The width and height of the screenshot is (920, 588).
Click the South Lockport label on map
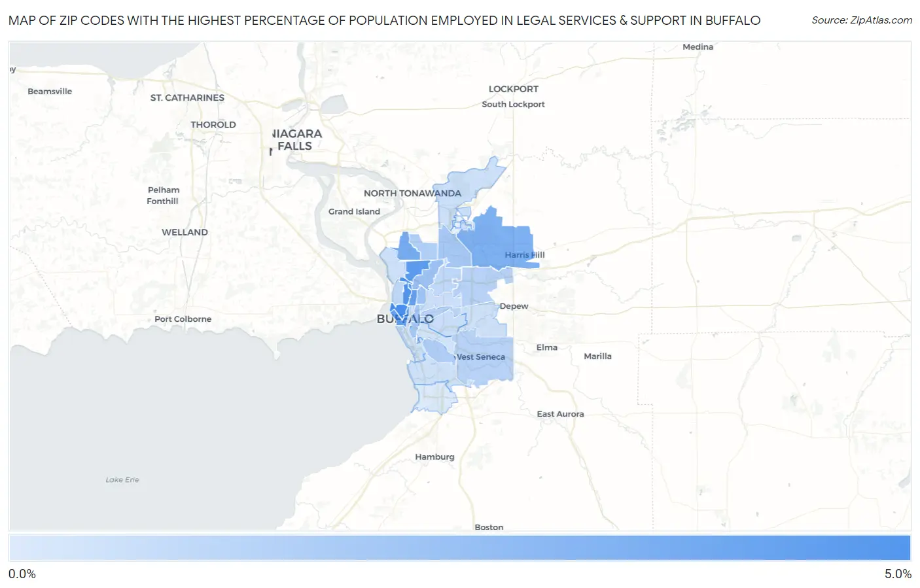513,104
